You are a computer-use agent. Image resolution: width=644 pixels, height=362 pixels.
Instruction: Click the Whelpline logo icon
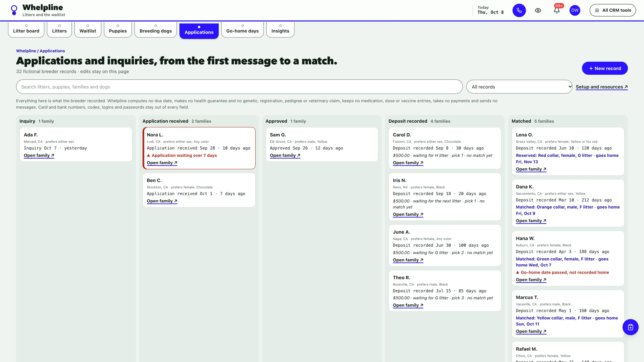tap(14, 10)
